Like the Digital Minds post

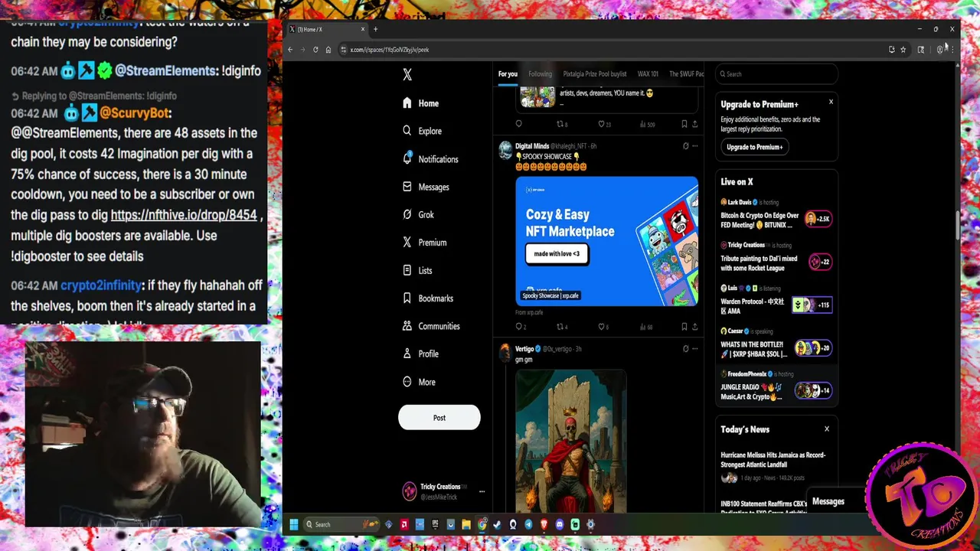click(603, 327)
